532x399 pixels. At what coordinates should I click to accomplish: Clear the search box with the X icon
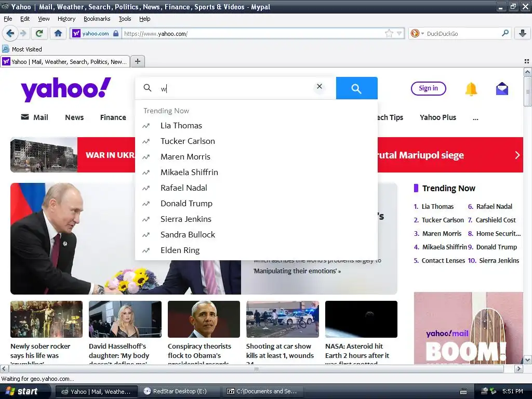click(320, 87)
